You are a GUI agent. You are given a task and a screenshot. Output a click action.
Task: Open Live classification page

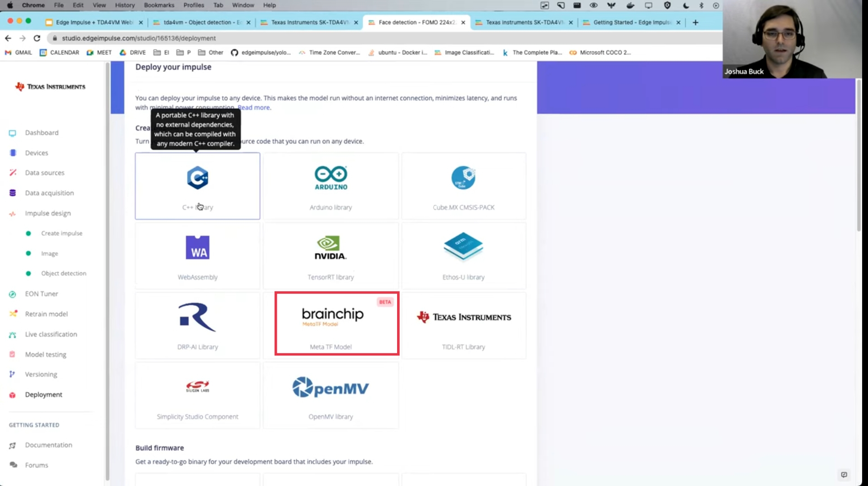[51, 334]
